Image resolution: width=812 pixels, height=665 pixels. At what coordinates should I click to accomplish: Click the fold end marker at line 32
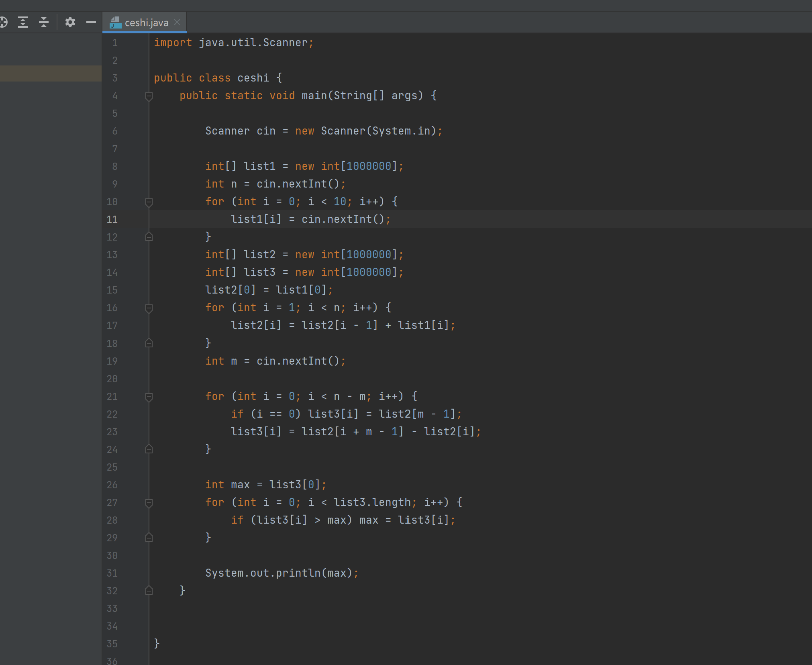click(x=149, y=591)
